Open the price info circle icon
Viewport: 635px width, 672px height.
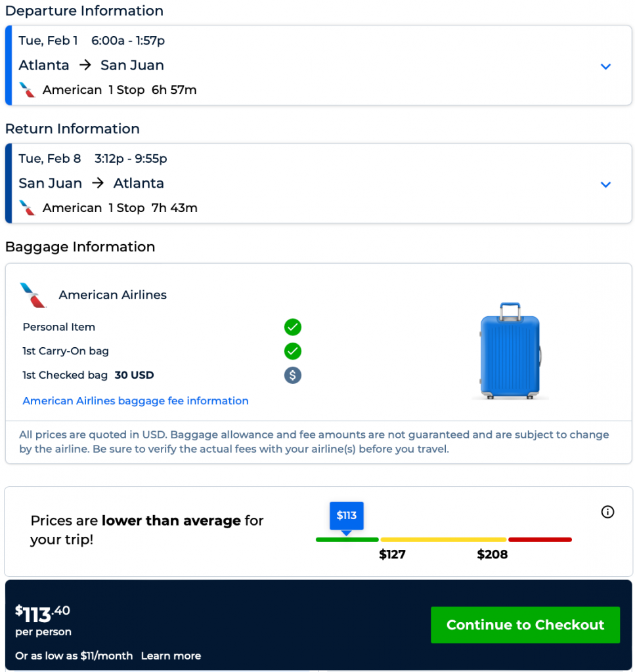coord(608,512)
